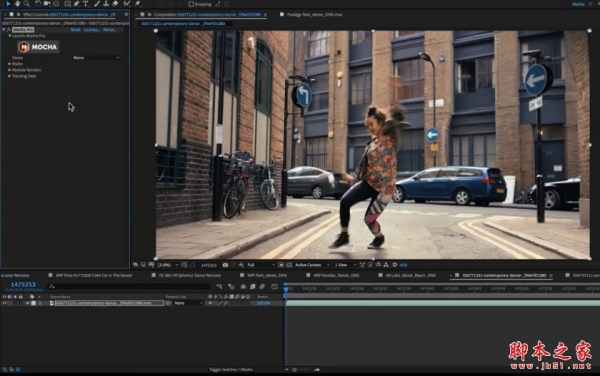Click the Draft 3D icon in timeline
The width and height of the screenshot is (600, 376).
click(x=231, y=286)
